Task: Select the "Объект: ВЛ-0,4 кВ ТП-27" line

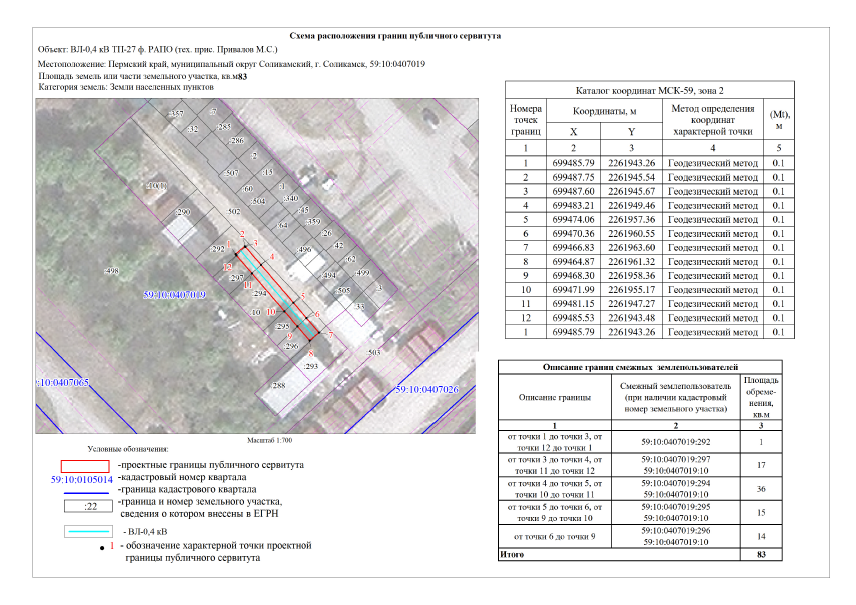Action: click(x=158, y=50)
